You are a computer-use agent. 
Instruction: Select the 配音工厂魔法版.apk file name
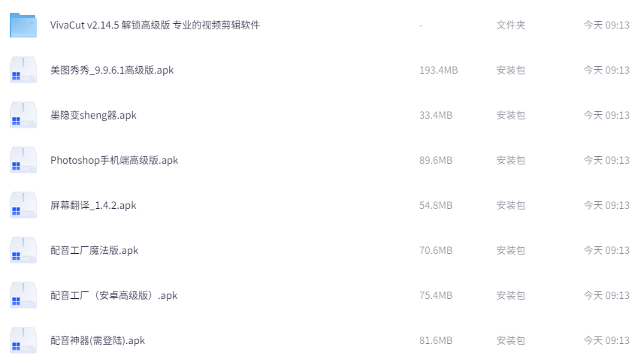[94, 251]
